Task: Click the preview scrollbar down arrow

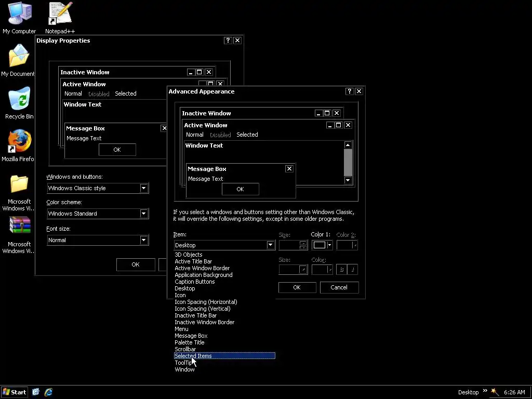Action: pos(348,180)
